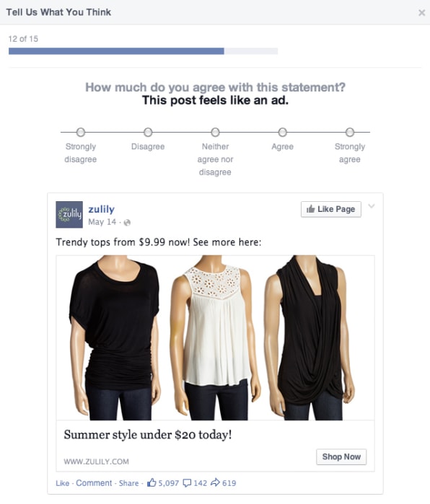
Task: Select the Agree radio option
Action: tap(282, 132)
